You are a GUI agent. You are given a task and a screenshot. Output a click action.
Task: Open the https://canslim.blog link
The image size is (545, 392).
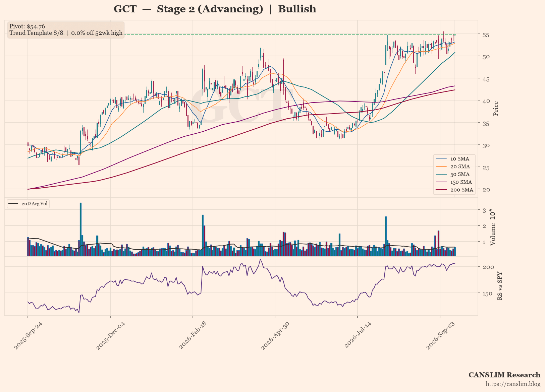[513, 384]
